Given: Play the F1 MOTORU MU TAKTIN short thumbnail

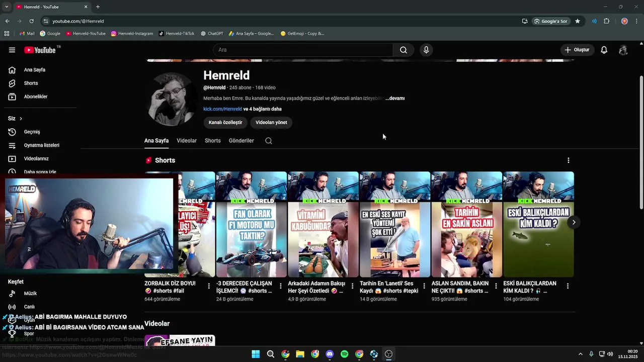Looking at the screenshot, I should (251, 224).
